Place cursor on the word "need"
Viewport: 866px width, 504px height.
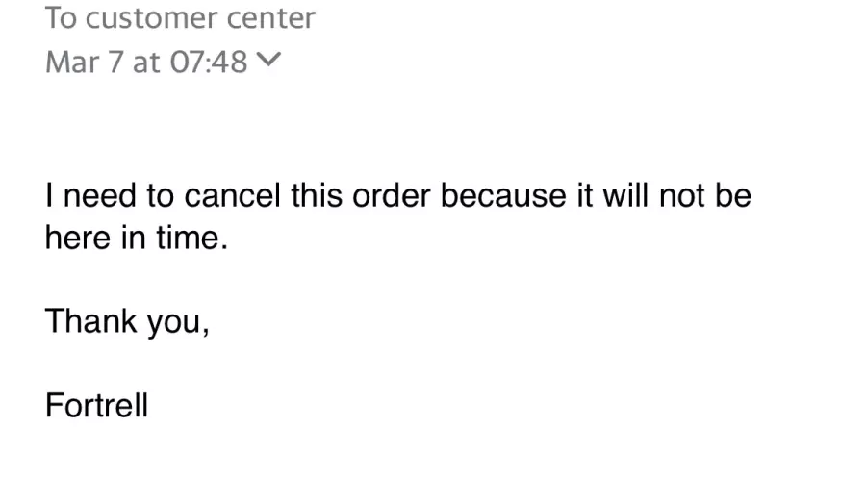point(99,195)
